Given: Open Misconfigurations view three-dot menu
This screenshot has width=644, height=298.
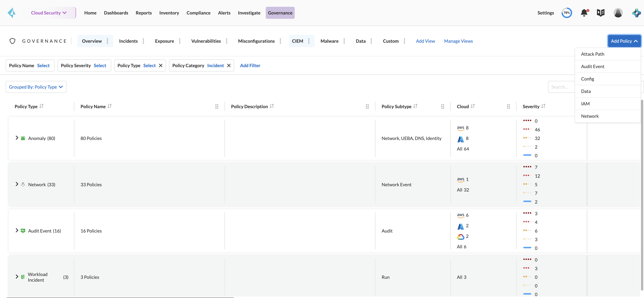Looking at the screenshot, I should [280, 41].
